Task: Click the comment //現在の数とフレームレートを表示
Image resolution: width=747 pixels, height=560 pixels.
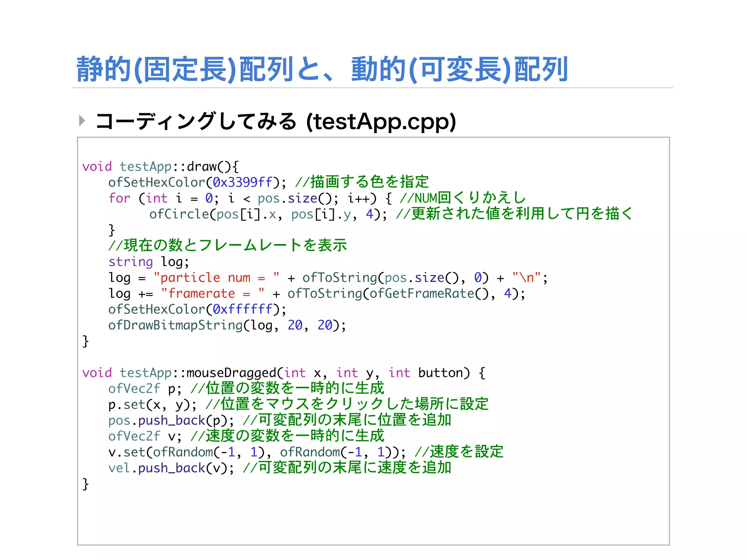Action: (228, 245)
